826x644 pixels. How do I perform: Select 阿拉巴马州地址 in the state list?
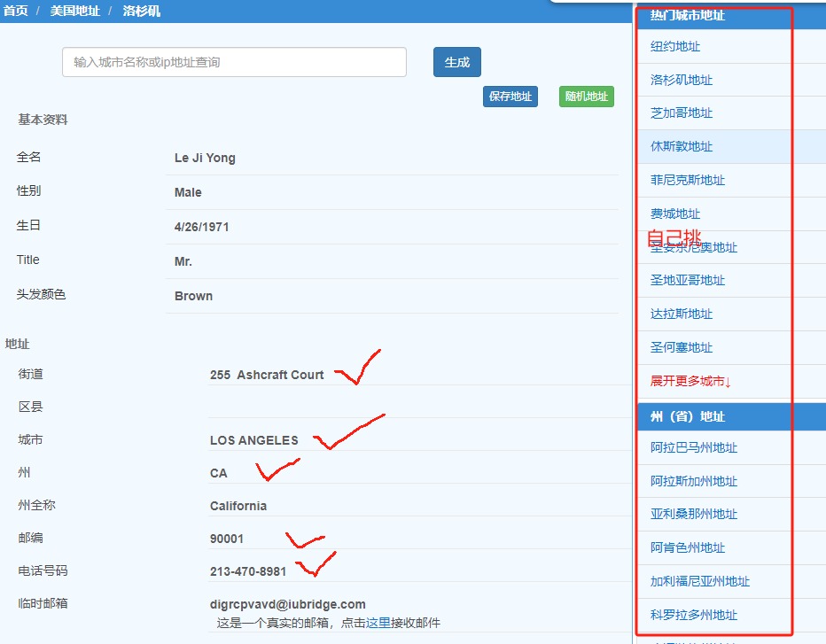point(694,448)
